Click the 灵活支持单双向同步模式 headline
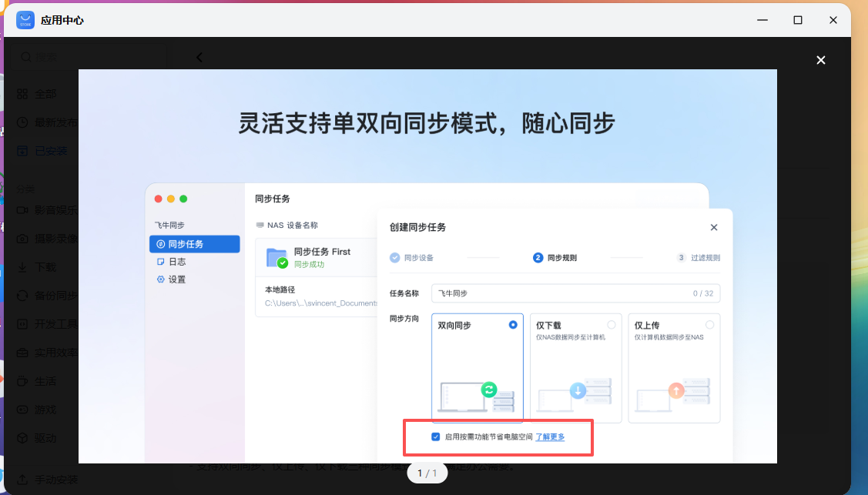868x495 pixels. 427,122
